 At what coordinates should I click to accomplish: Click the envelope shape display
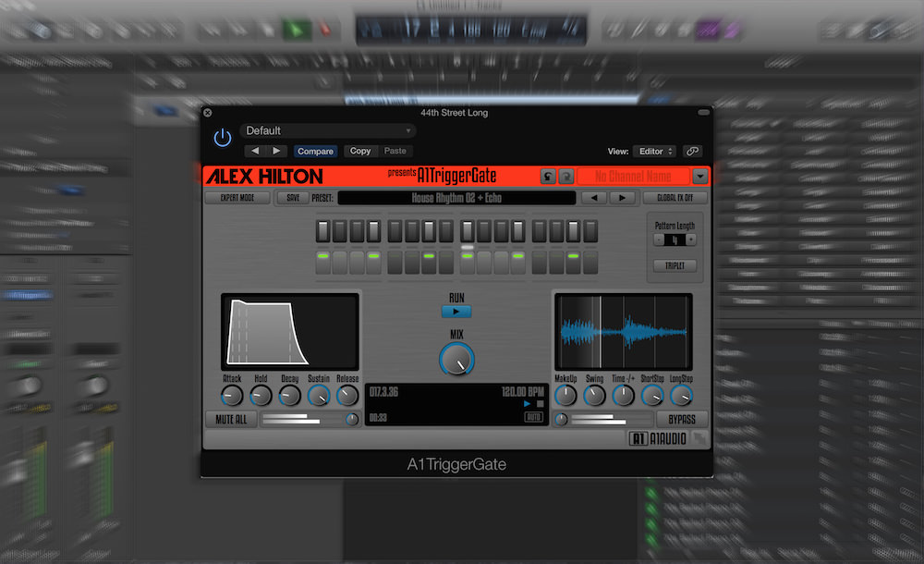(x=290, y=332)
